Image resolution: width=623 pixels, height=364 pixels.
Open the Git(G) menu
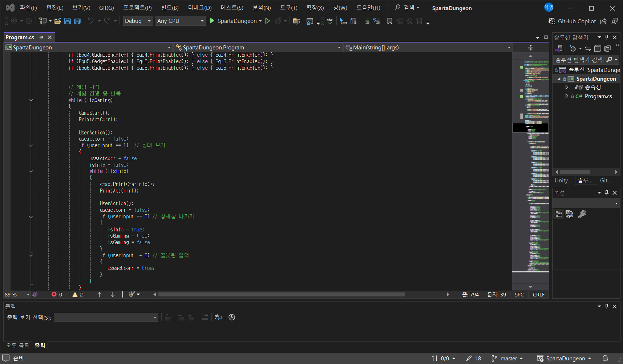coord(106,8)
